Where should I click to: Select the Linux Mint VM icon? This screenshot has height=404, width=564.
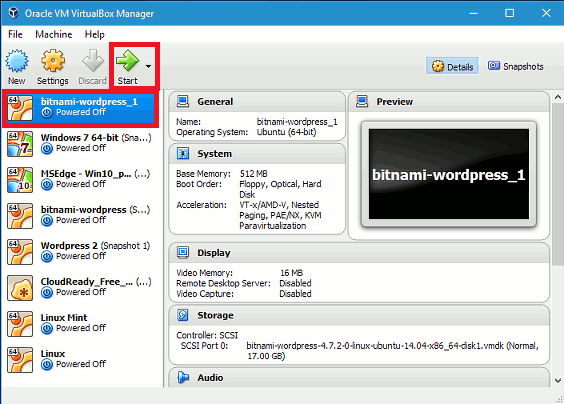(x=20, y=324)
